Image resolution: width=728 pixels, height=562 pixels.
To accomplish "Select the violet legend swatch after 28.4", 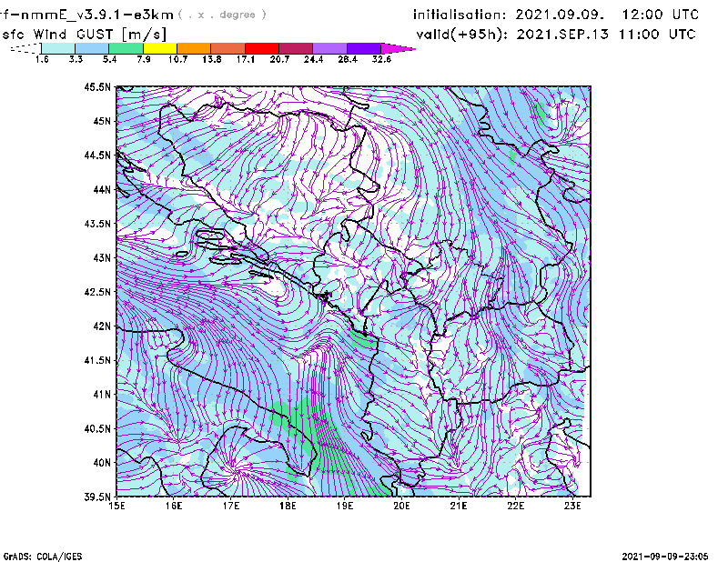I will pos(363,48).
